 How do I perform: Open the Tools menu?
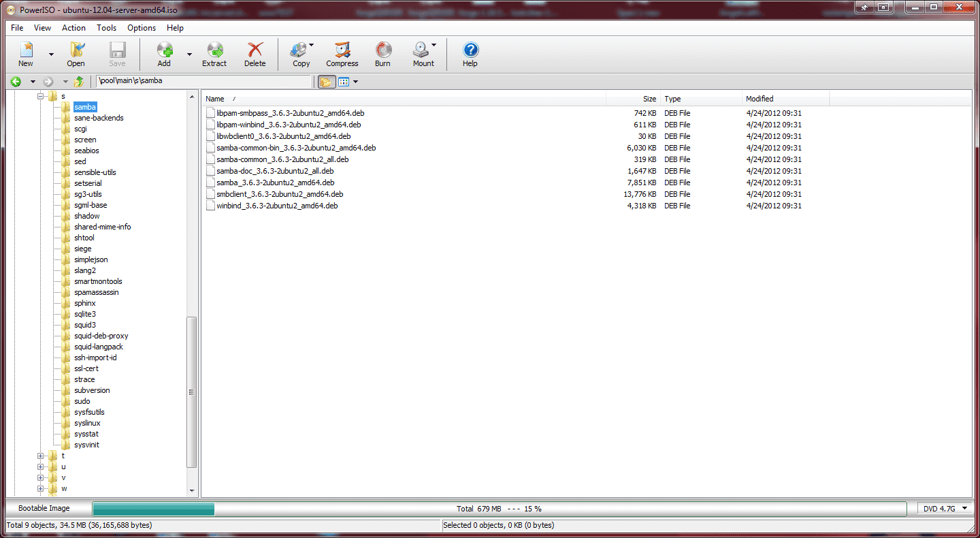pyautogui.click(x=106, y=28)
